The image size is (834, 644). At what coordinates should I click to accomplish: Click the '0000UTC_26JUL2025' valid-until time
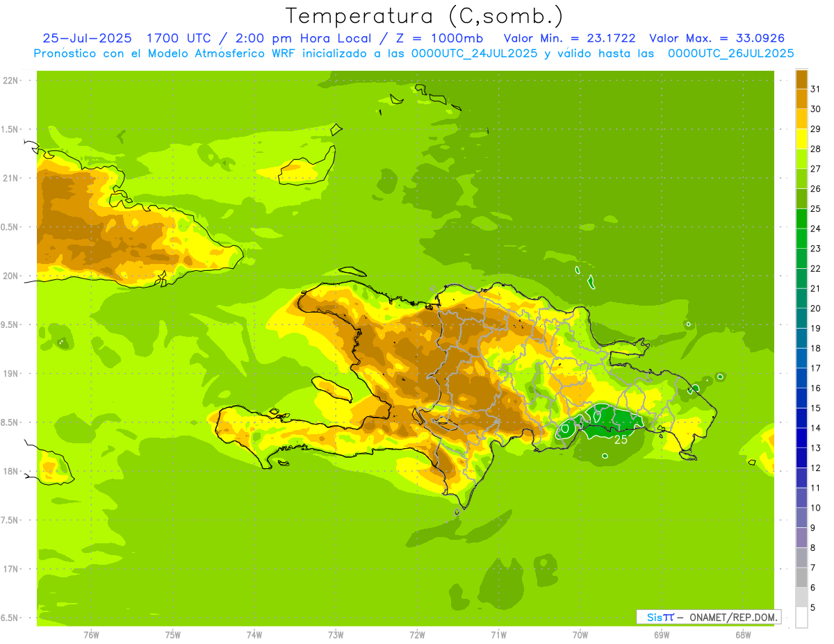pos(730,53)
